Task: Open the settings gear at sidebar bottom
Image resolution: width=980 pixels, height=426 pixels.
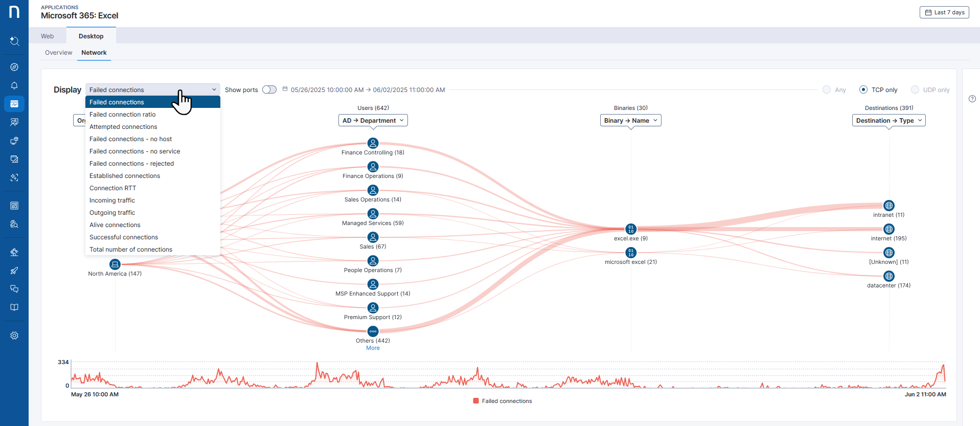Action: pyautogui.click(x=14, y=335)
